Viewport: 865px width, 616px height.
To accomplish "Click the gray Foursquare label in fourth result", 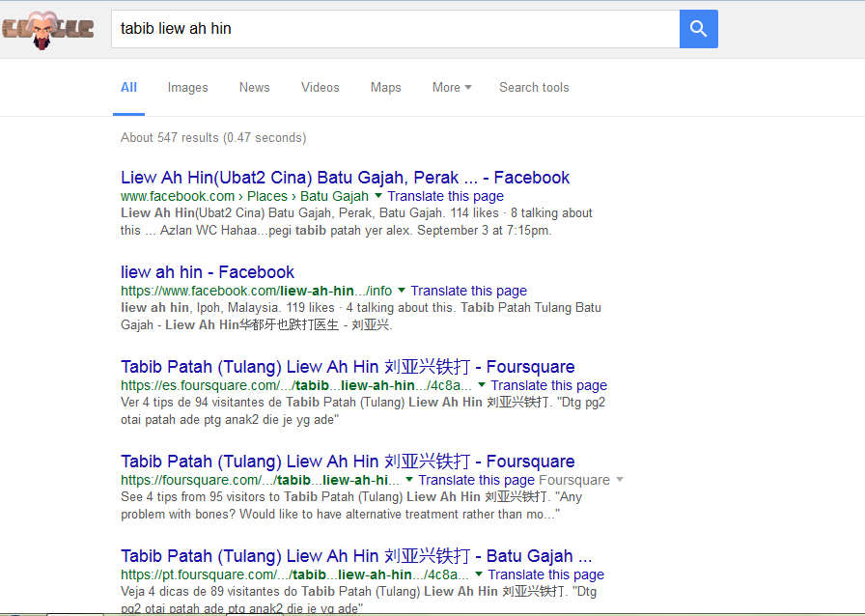I will click(x=574, y=480).
